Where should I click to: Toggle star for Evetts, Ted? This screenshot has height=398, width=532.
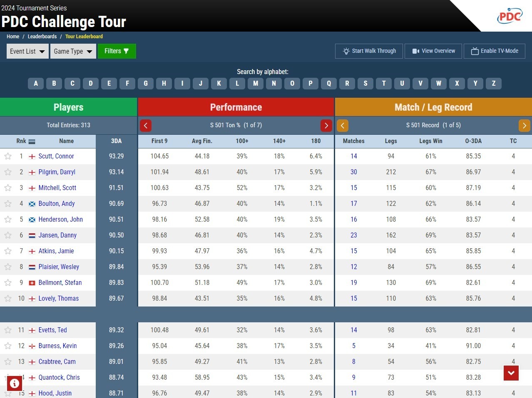(8, 330)
